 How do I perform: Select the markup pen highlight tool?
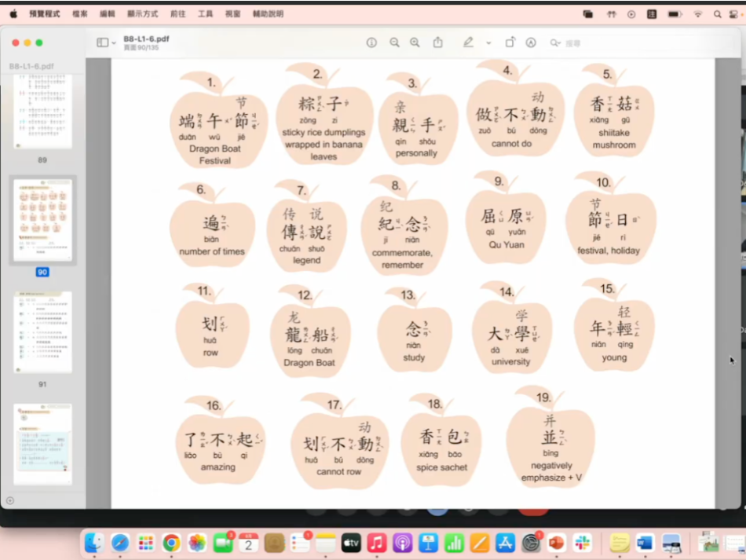pyautogui.click(x=469, y=42)
